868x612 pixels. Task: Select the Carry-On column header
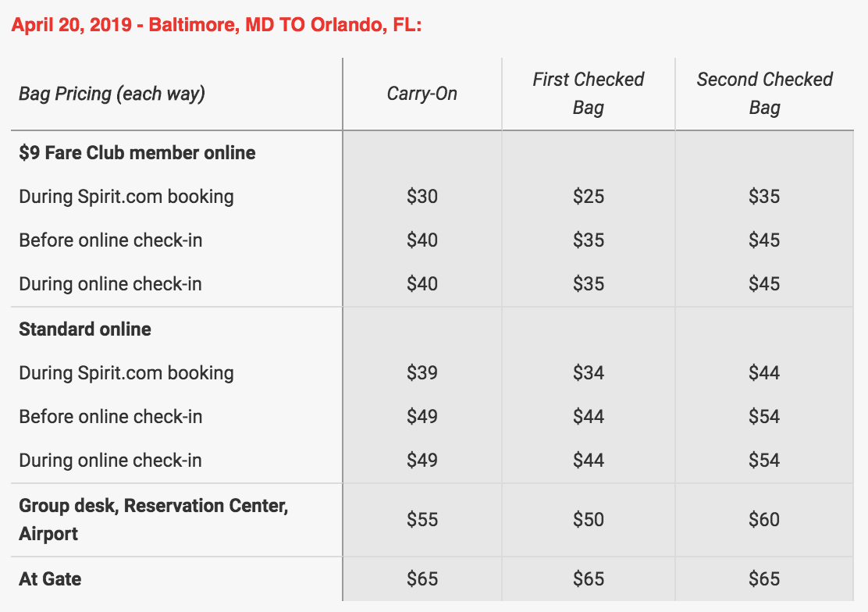tap(422, 94)
